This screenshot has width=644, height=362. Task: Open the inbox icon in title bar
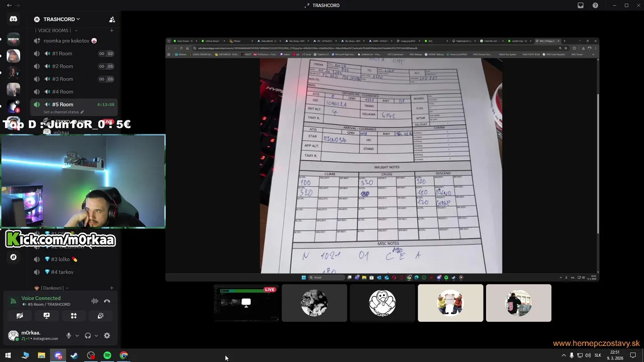pyautogui.click(x=581, y=6)
